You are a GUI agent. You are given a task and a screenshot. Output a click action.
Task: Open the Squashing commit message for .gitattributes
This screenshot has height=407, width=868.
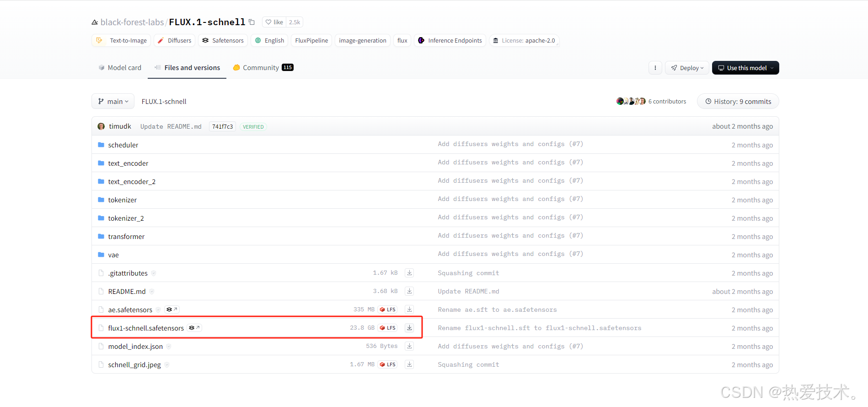click(x=468, y=273)
